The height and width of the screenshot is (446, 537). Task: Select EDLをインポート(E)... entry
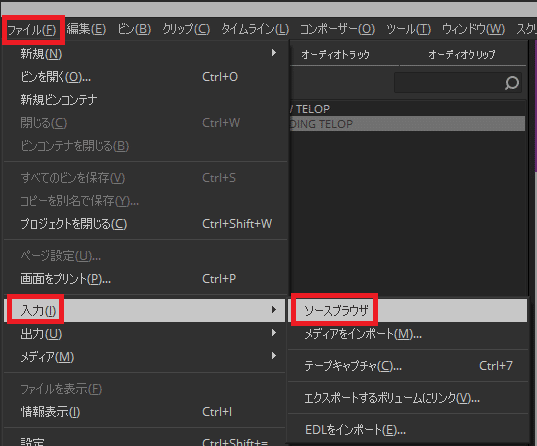pyautogui.click(x=408, y=430)
